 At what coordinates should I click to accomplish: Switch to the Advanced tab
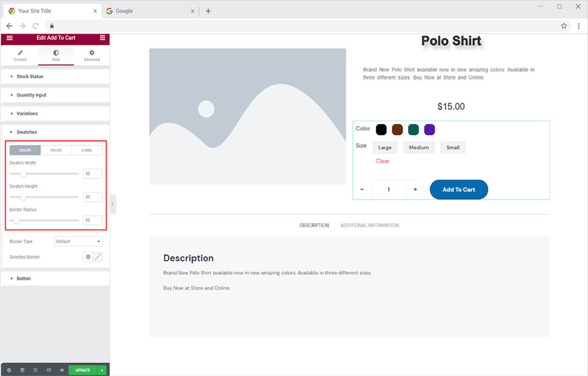point(92,55)
